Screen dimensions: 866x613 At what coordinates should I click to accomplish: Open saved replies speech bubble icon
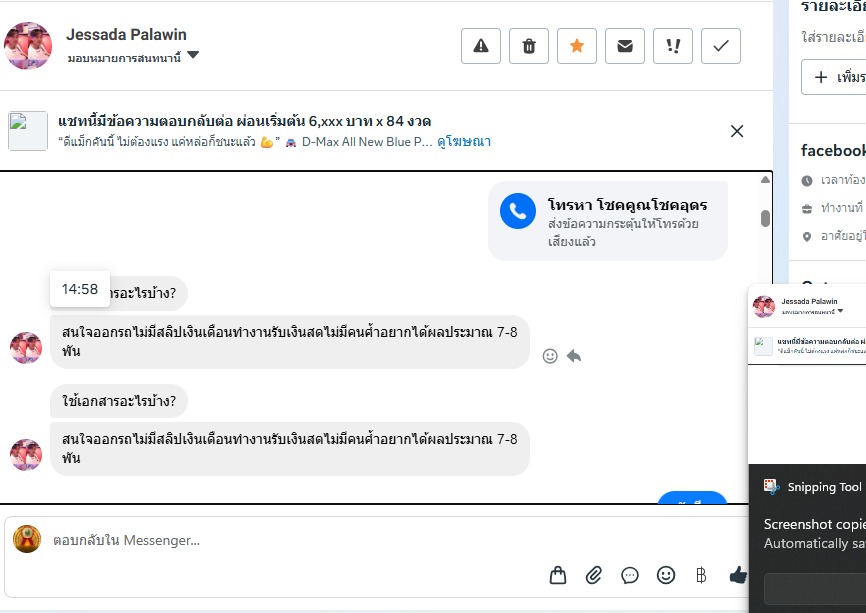pos(630,575)
